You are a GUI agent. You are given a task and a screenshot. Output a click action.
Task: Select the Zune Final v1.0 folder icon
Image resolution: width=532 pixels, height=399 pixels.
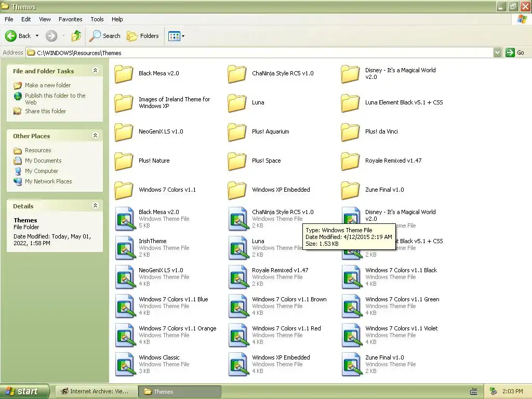click(351, 190)
